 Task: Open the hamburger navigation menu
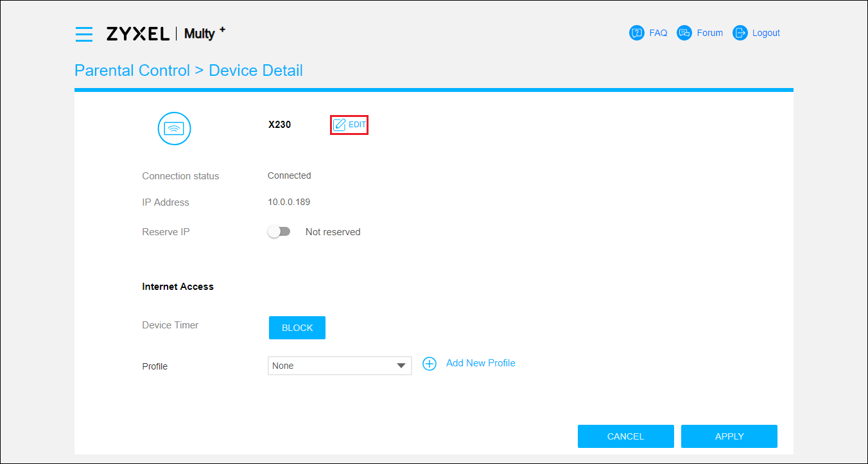pyautogui.click(x=84, y=34)
